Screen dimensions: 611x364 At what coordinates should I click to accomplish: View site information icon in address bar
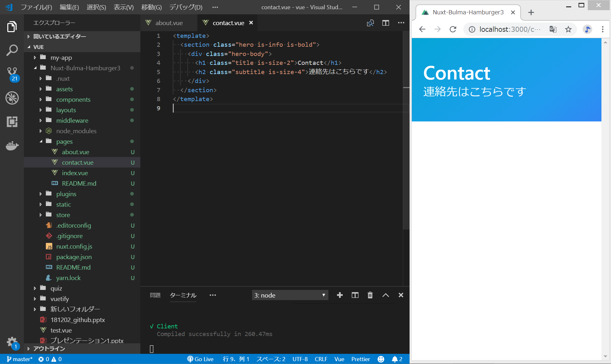(472, 30)
